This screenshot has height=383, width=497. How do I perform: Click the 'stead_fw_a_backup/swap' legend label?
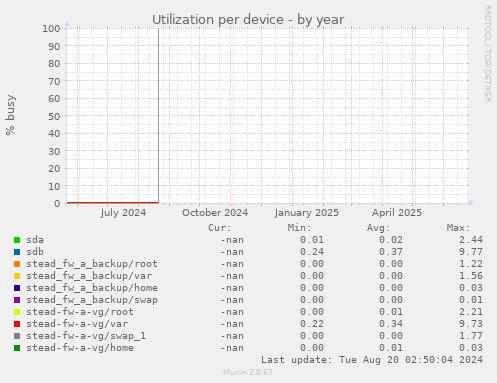[92, 300]
